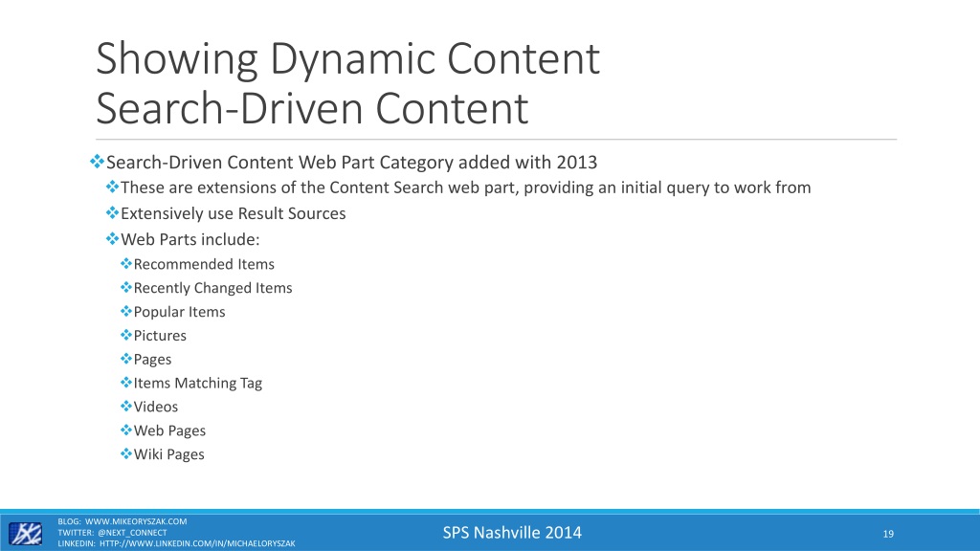The width and height of the screenshot is (980, 551).
Task: Select the Pages list entry
Action: pos(152,360)
